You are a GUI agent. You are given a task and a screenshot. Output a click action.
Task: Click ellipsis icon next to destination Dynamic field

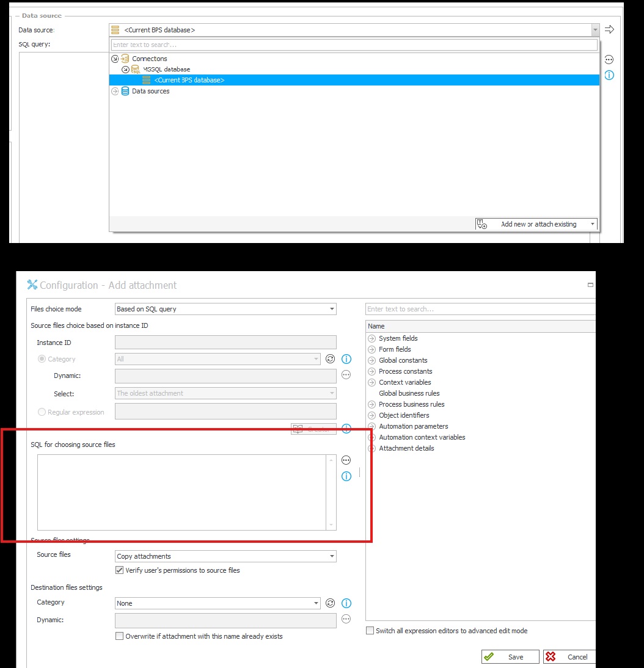click(x=346, y=619)
